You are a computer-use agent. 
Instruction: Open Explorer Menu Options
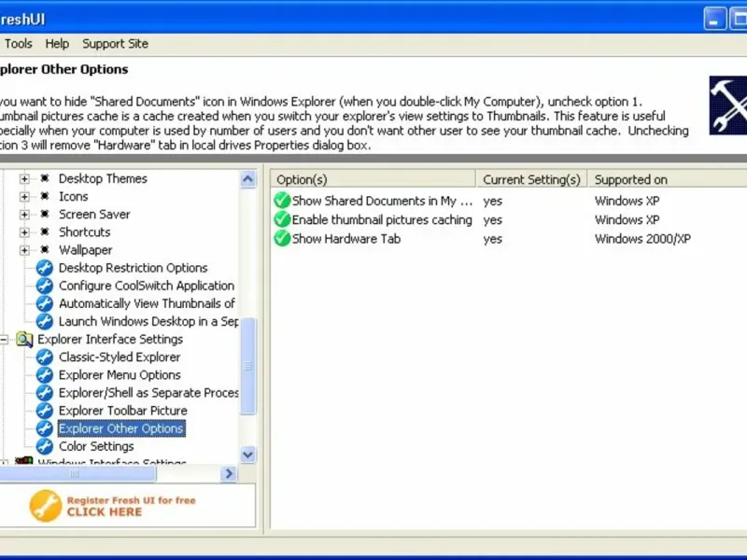pos(120,375)
